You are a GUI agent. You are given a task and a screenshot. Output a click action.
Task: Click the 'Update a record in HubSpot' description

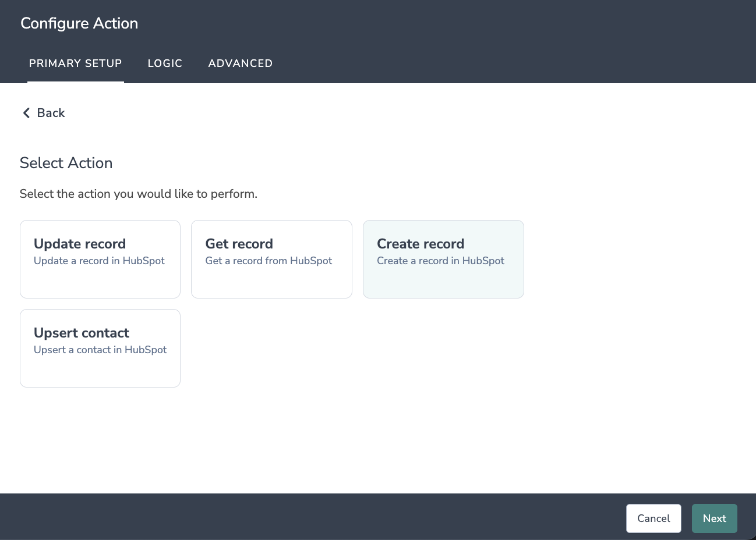99,261
